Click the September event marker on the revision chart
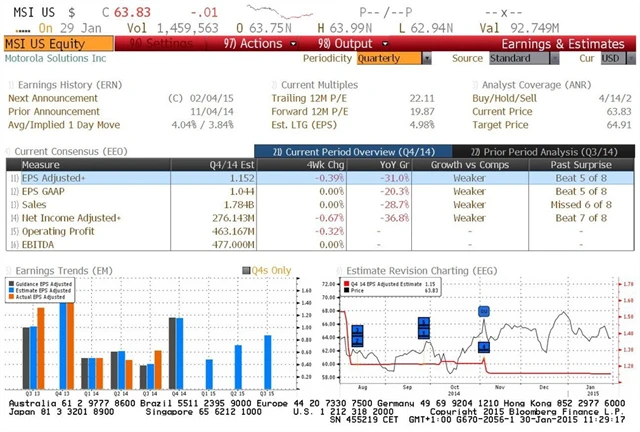The height and width of the screenshot is (432, 640). pyautogui.click(x=423, y=327)
